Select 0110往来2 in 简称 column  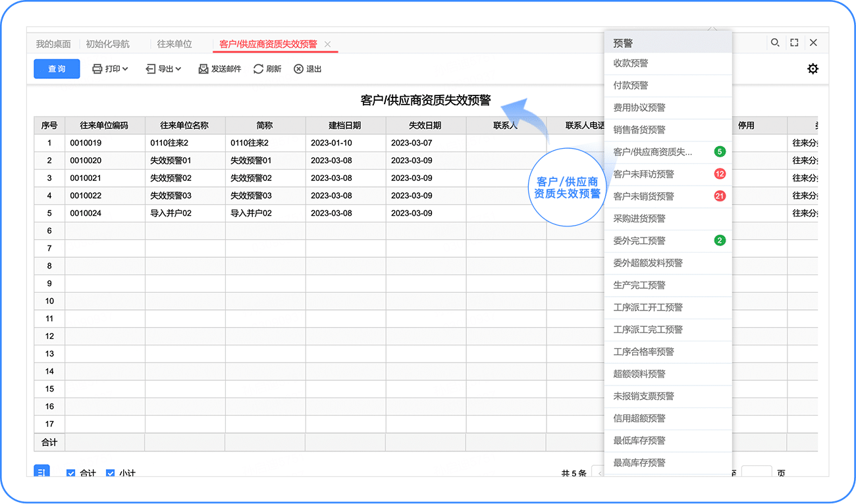(265, 143)
